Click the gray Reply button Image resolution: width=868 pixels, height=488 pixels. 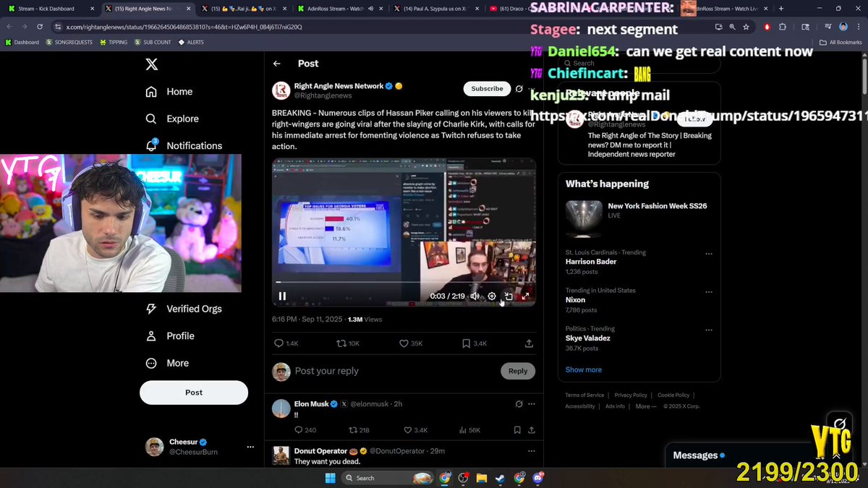(518, 371)
